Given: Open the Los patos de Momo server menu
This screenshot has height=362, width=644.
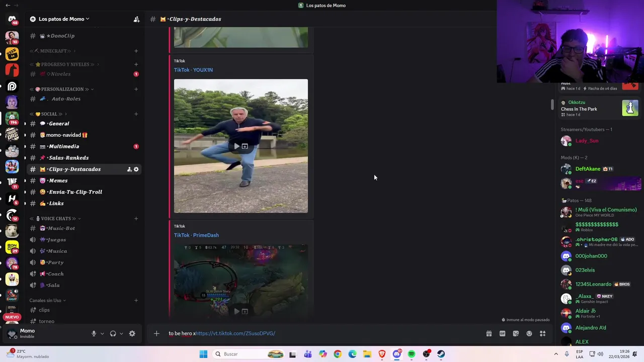Looking at the screenshot, I should pos(64,19).
